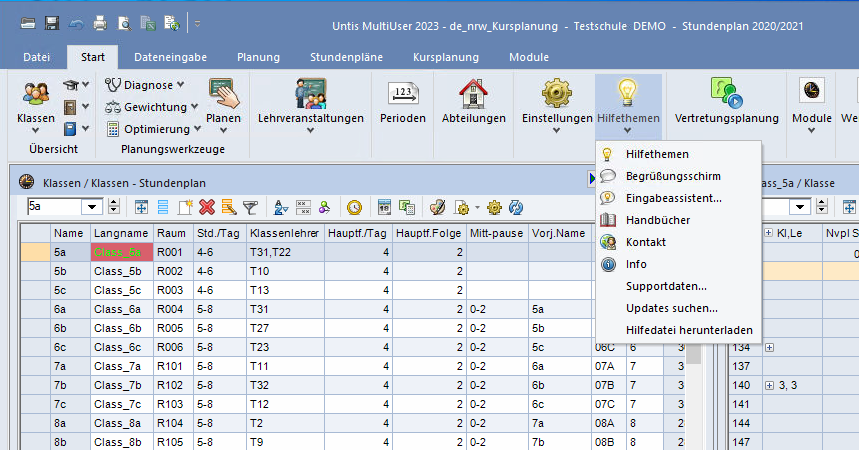The width and height of the screenshot is (859, 450).
Task: Open the class selector combo box showing 5a
Action: tap(92, 207)
